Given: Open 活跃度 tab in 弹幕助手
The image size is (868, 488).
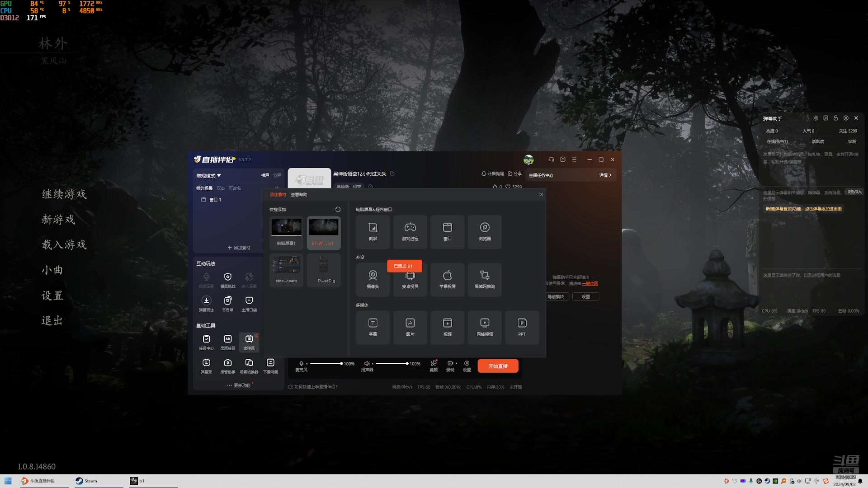Looking at the screenshot, I should coord(818,141).
